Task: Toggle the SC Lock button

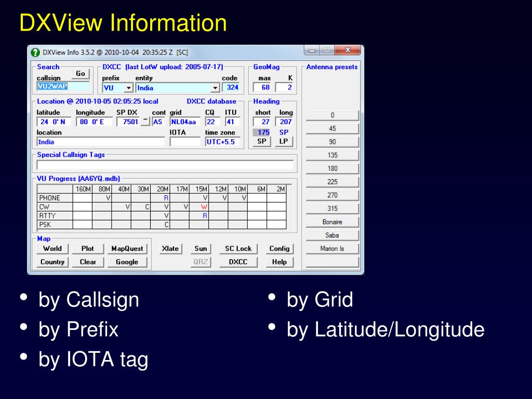Action: coord(238,249)
